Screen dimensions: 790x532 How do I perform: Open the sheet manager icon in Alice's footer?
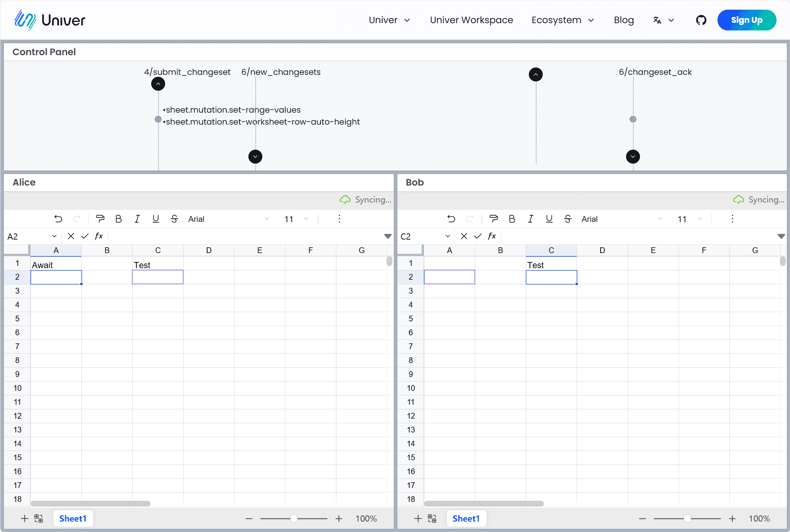click(x=39, y=518)
